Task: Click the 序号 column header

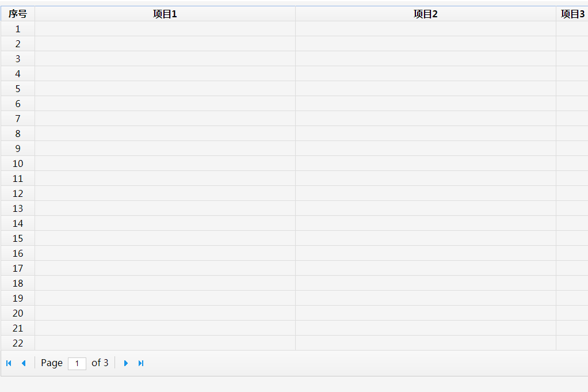Action: (18, 14)
